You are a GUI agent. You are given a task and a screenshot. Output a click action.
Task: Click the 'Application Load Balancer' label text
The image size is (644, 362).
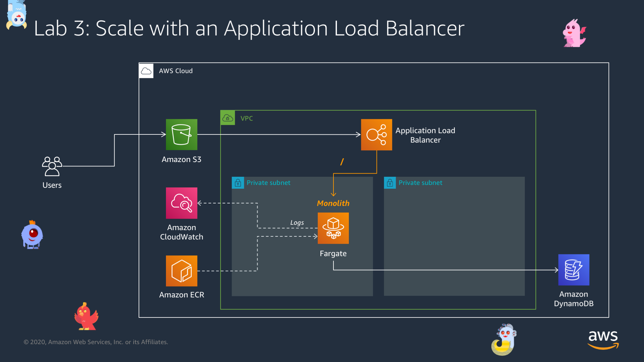[425, 135]
